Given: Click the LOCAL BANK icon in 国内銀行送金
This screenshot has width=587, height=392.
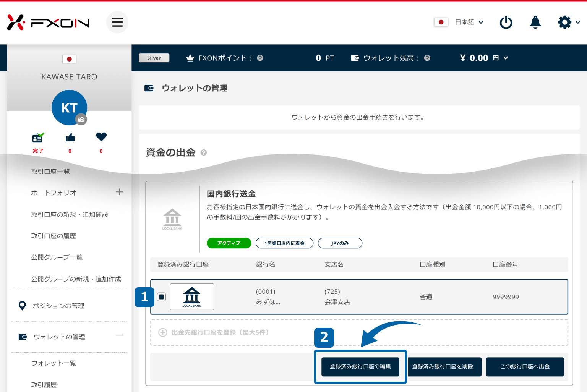Looking at the screenshot, I should 172,219.
